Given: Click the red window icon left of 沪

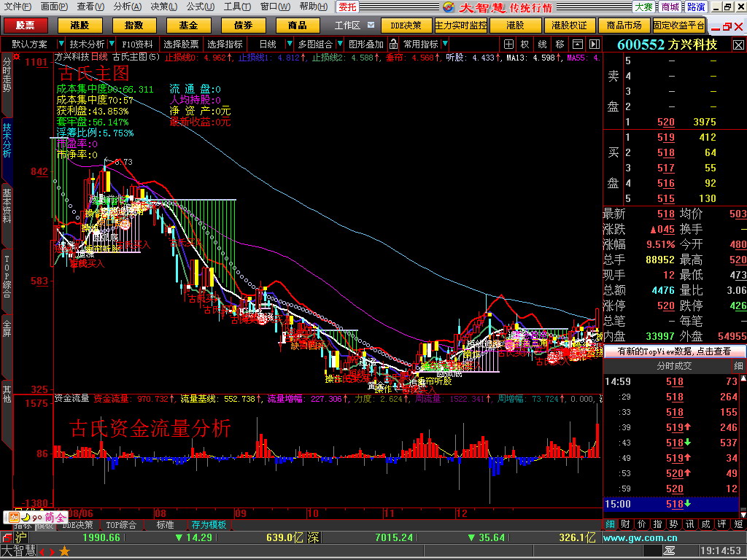Looking at the screenshot, I should pyautogui.click(x=7, y=537).
